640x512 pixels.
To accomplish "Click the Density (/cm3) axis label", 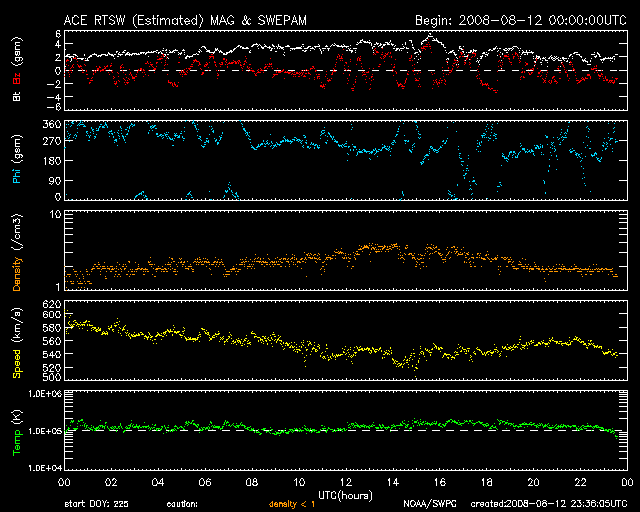I will pos(16,253).
